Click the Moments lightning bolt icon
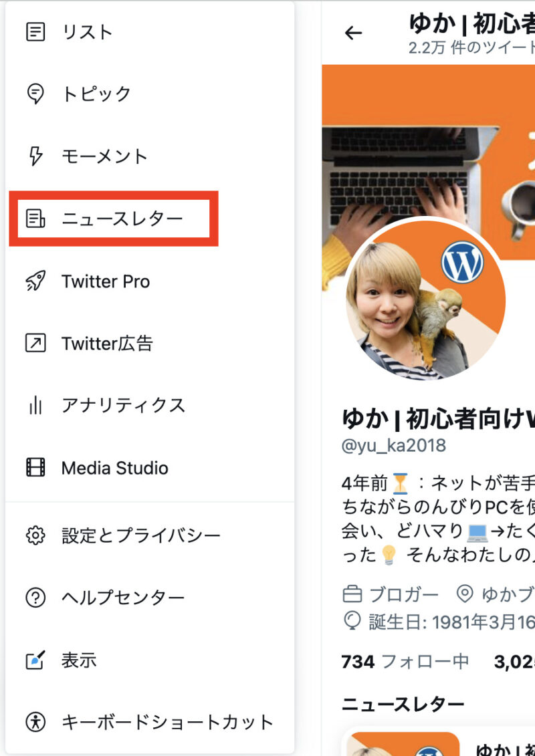 [x=35, y=156]
